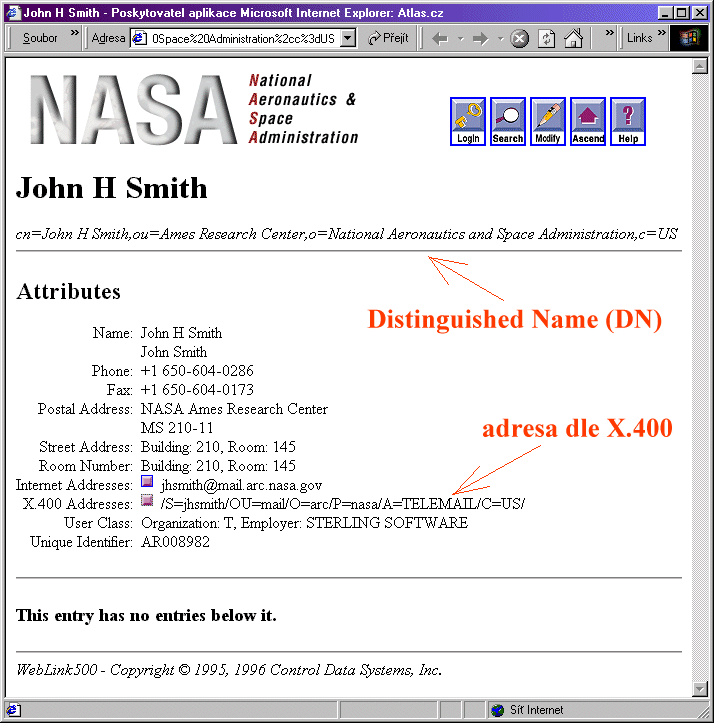The height and width of the screenshot is (723, 714).
Task: Click postal address NASA Ames Research Center
Action: [234, 409]
